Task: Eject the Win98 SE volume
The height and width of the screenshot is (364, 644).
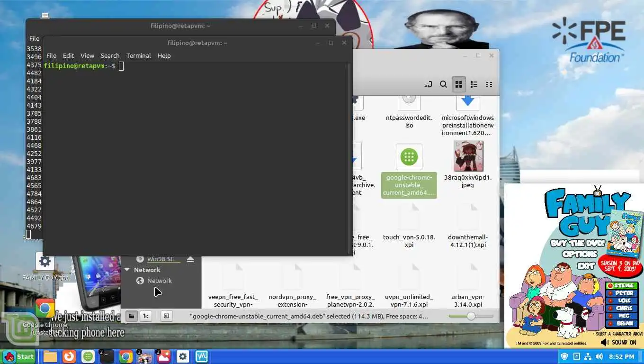Action: (190, 259)
